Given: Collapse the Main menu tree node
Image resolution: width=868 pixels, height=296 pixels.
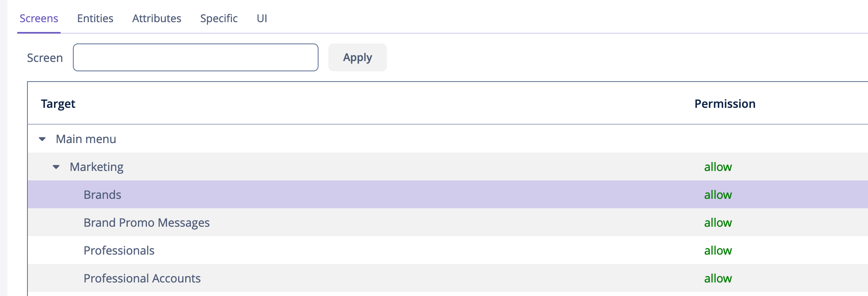Looking at the screenshot, I should (42, 139).
